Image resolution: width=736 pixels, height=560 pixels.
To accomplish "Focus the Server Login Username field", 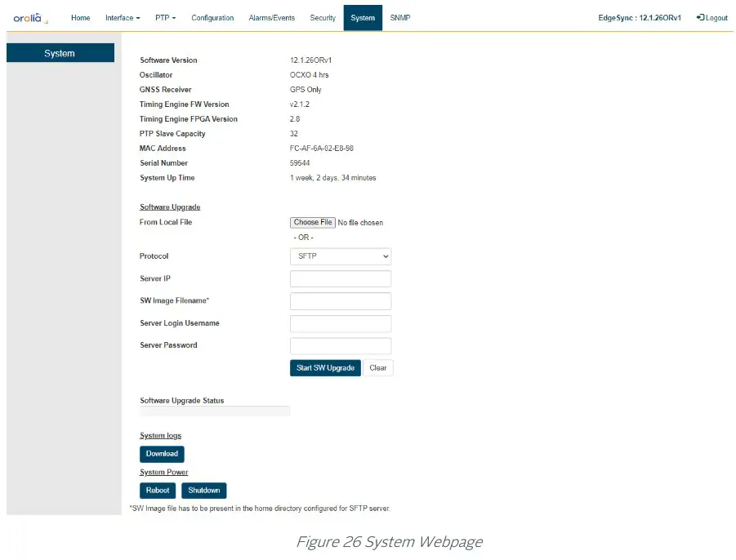I will [341, 323].
